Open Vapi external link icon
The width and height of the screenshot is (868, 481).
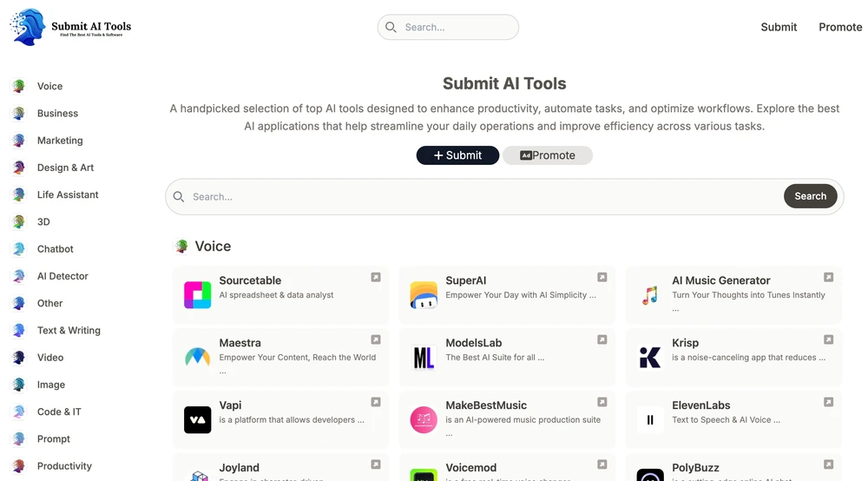point(376,402)
